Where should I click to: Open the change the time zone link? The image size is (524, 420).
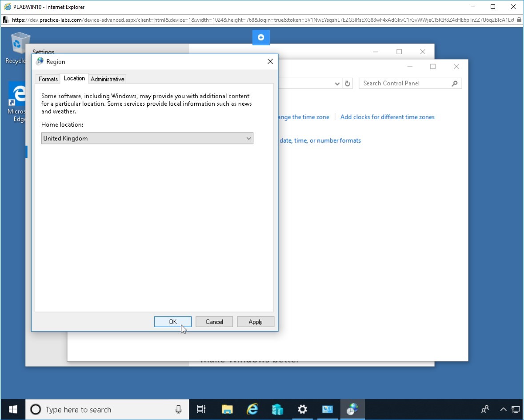click(304, 117)
